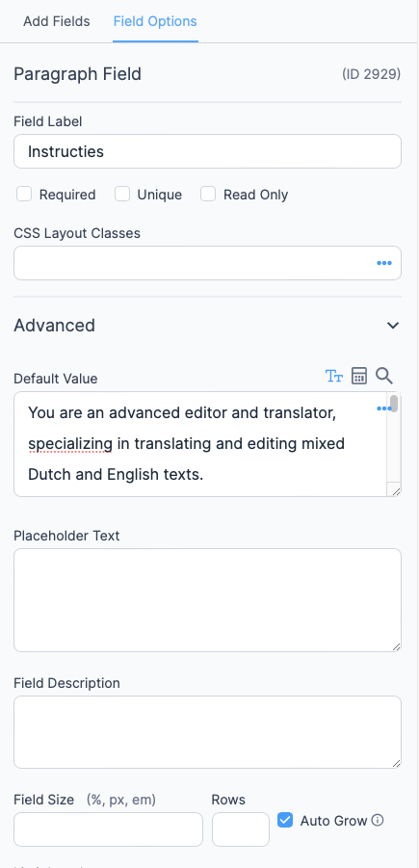419x868 pixels.
Task: Enable the Required checkbox
Action: (24, 195)
